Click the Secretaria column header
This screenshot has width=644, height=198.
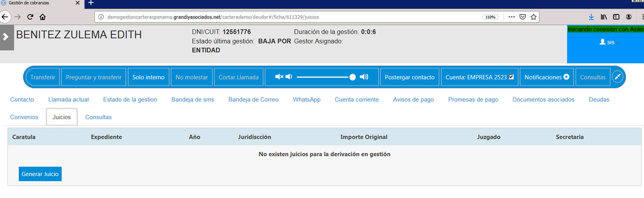(570, 137)
